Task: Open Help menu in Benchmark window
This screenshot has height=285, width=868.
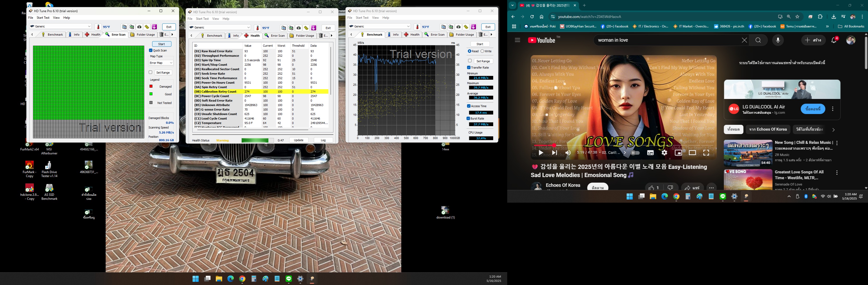Action: coord(386,17)
